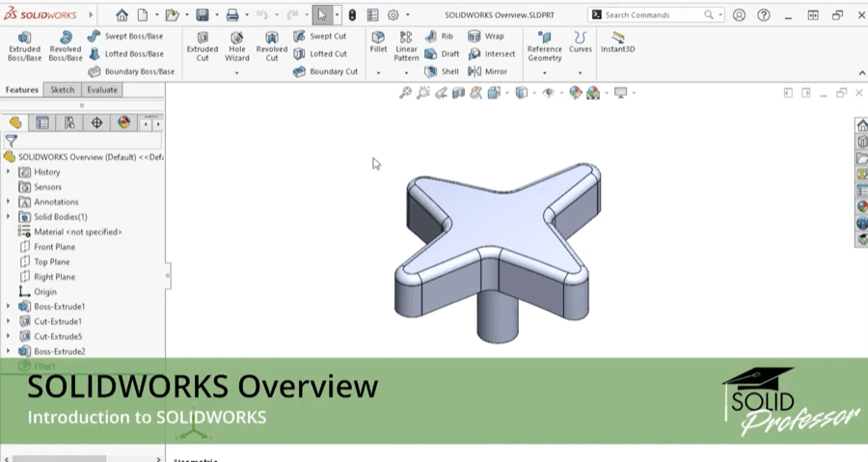The width and height of the screenshot is (868, 462).
Task: Create a new document
Action: pyautogui.click(x=143, y=14)
